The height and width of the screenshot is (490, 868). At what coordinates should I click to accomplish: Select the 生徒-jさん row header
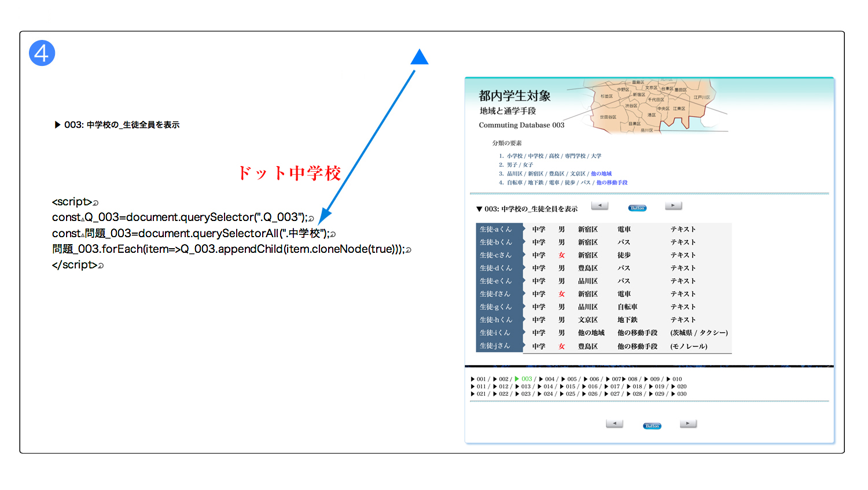[x=499, y=346]
